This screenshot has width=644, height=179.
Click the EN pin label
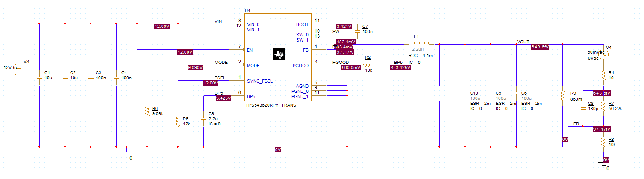point(250,50)
